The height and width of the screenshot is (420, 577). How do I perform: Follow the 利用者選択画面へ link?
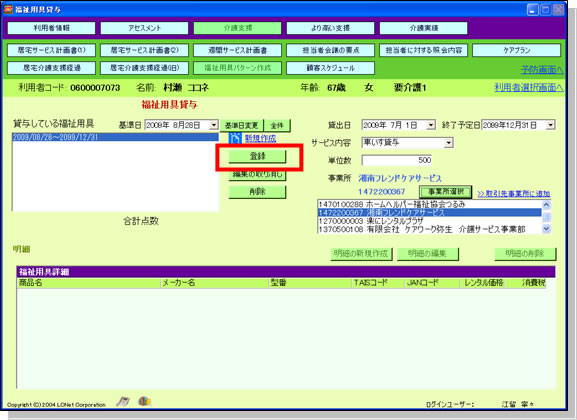click(x=528, y=88)
